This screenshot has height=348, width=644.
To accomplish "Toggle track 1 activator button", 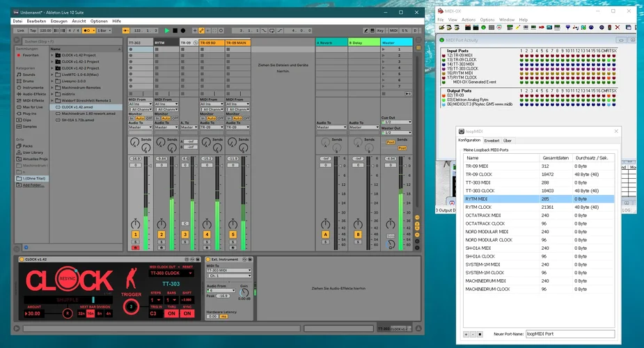I will point(135,235).
